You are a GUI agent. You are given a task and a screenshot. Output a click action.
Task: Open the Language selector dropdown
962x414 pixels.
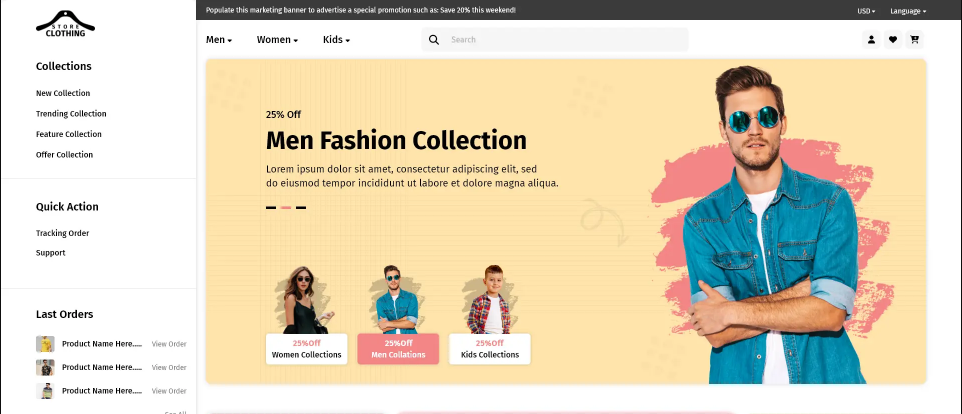pyautogui.click(x=908, y=11)
